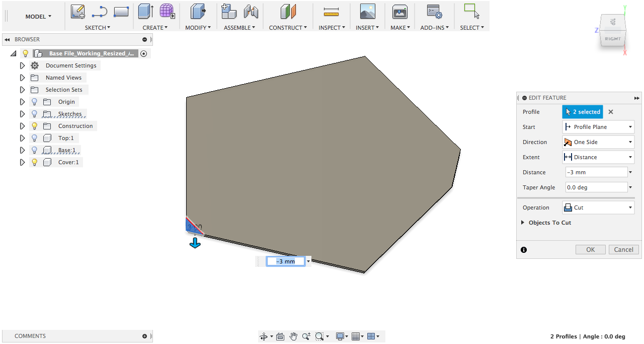644x344 pixels.
Task: Open the CREATE menu
Action: pos(155,28)
